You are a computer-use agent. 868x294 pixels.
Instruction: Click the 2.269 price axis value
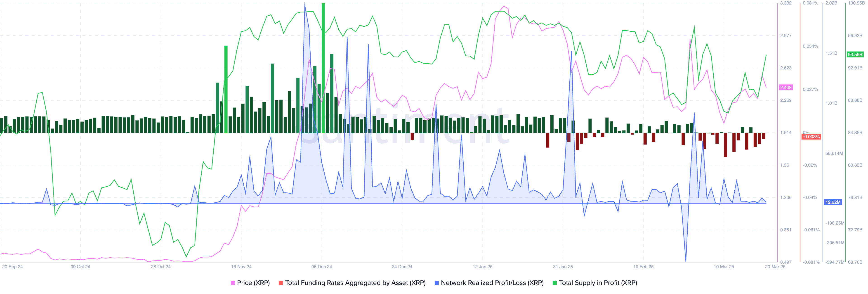(x=786, y=100)
